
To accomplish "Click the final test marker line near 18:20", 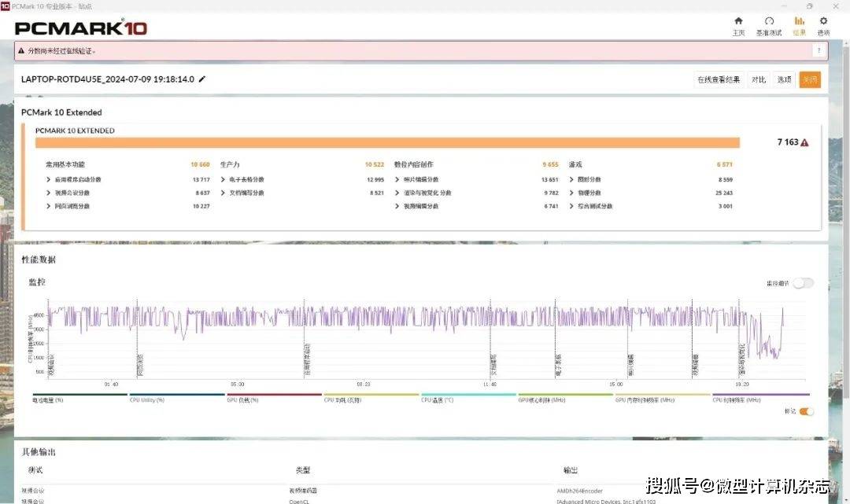I will point(738,337).
